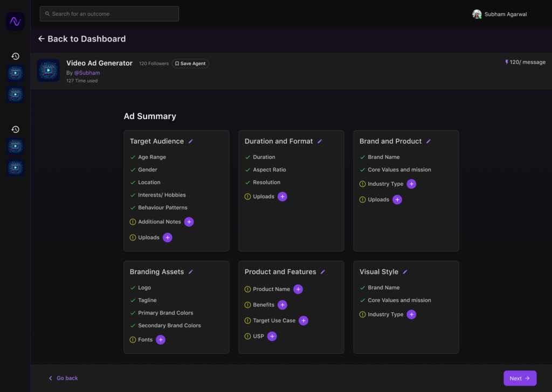Add Fonts using the plus button
Viewport: 552px width, 392px height.
pyautogui.click(x=161, y=340)
